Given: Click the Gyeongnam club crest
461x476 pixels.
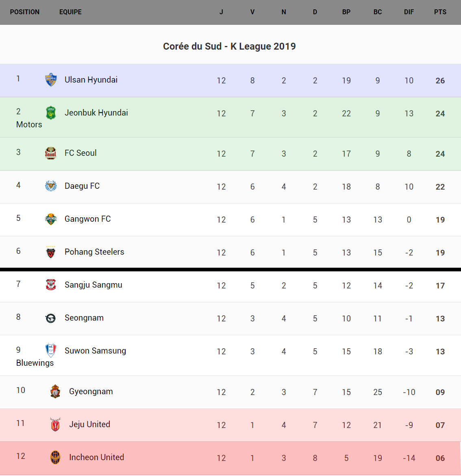Looking at the screenshot, I should (x=55, y=391).
